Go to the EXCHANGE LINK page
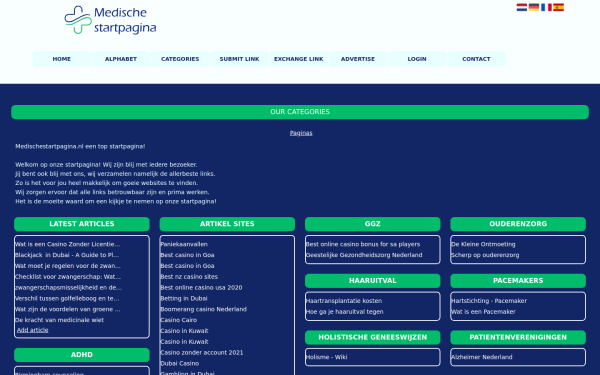This screenshot has width=600, height=375. (x=298, y=59)
